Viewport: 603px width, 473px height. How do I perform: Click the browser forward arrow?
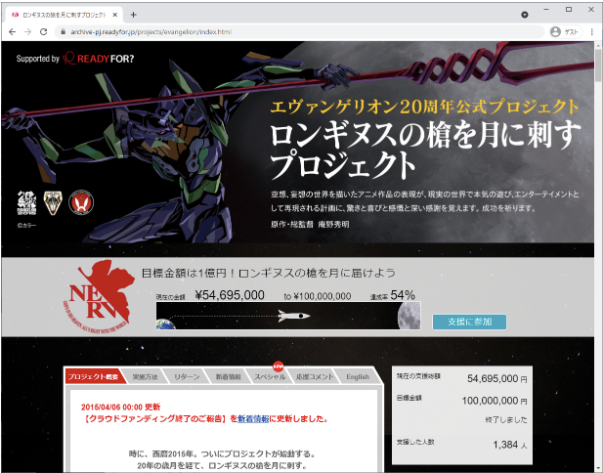tap(28, 32)
